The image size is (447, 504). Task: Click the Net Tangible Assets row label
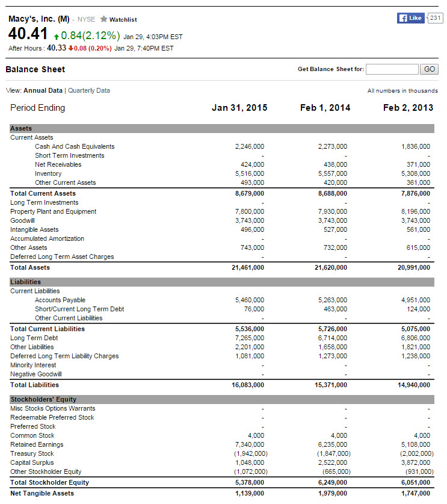pos(42,493)
